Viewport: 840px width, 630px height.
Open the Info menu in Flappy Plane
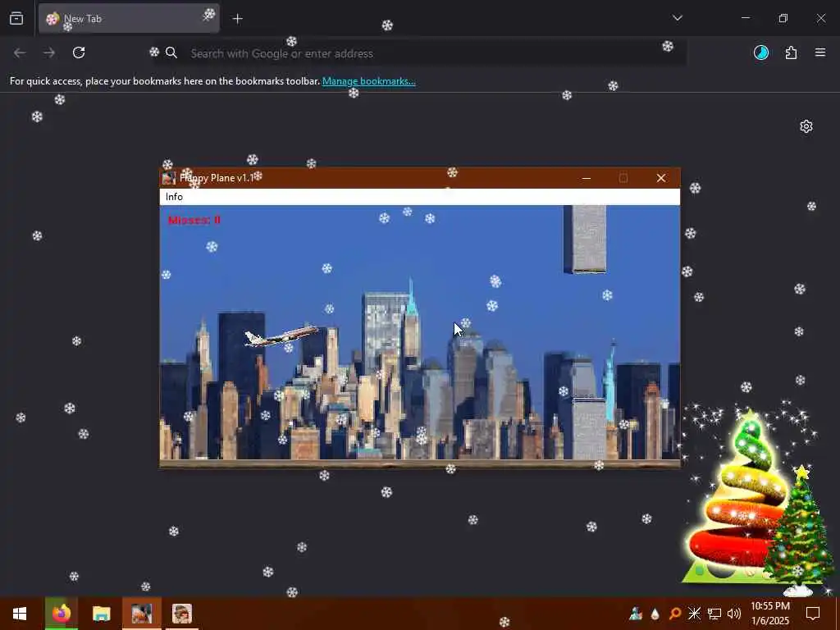point(174,197)
